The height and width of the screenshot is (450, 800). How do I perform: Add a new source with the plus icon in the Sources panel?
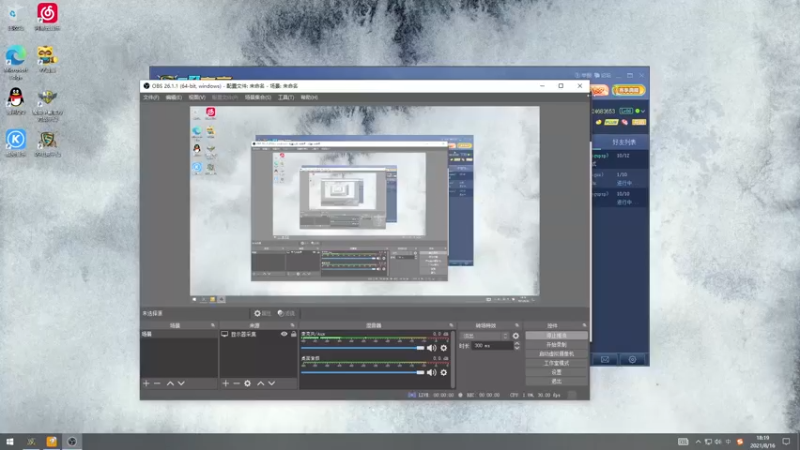pos(226,383)
